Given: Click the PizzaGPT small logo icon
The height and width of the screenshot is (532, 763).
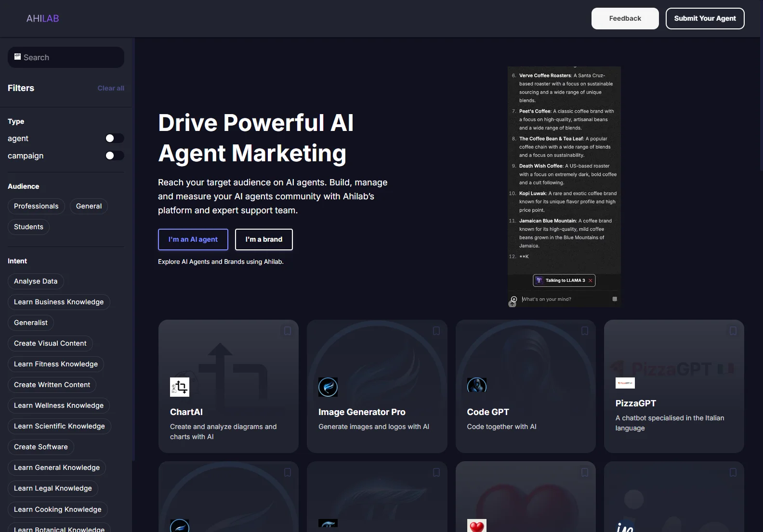Looking at the screenshot, I should 625,383.
